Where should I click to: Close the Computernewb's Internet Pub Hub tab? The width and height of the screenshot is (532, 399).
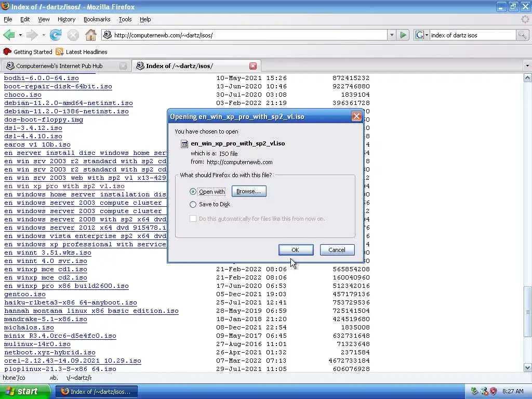tap(123, 66)
